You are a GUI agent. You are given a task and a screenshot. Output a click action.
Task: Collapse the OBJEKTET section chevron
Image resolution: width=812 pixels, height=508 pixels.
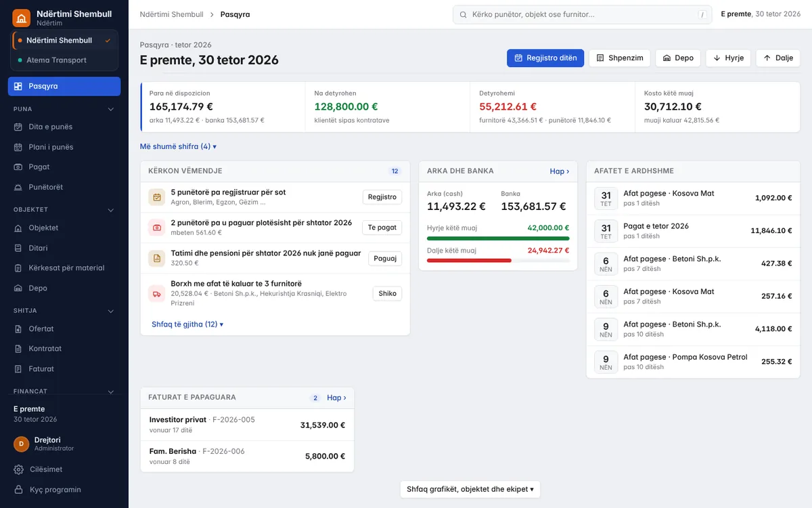pyautogui.click(x=111, y=210)
